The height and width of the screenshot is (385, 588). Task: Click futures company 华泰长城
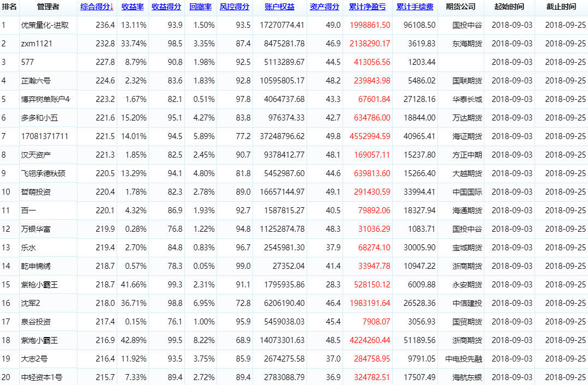point(467,99)
